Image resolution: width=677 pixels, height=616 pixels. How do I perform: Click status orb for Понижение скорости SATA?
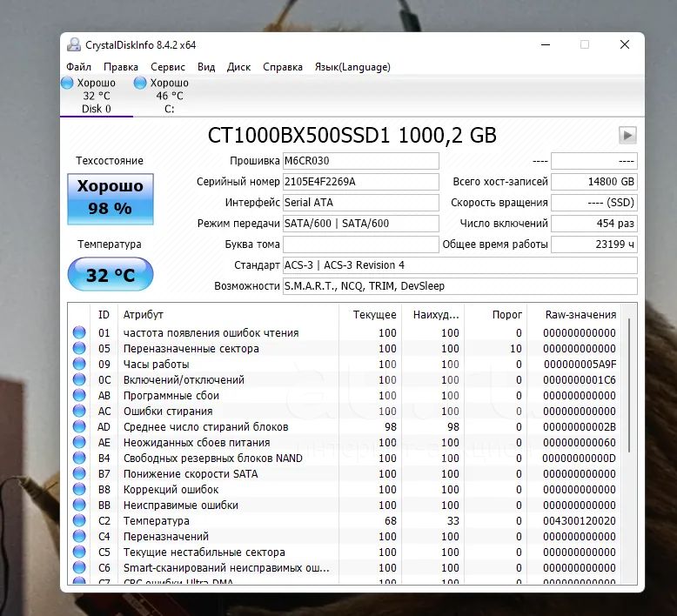tap(79, 473)
